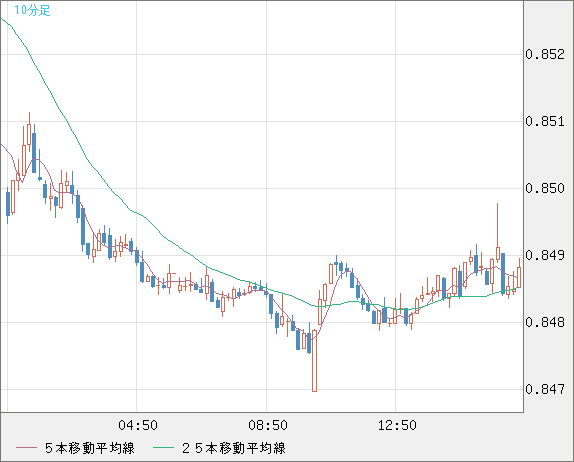574x462 pixels.
Task: Click the 5本移動平均線 legend label
Action: [x=90, y=448]
